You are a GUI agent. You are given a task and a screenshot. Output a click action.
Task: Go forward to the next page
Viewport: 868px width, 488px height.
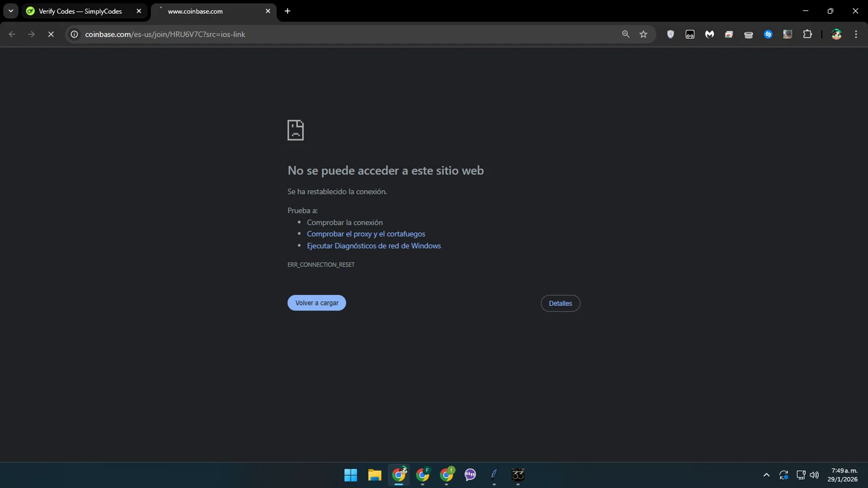tap(31, 34)
